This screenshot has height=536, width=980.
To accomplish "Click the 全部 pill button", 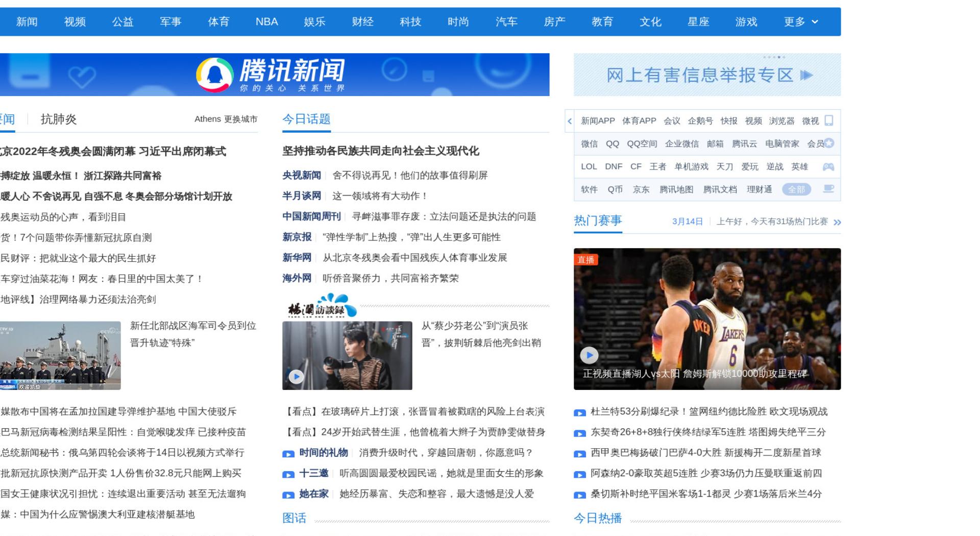I will (x=796, y=189).
